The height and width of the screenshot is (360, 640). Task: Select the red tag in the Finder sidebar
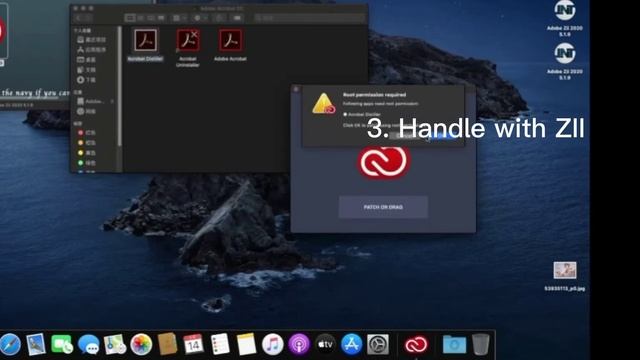87,133
